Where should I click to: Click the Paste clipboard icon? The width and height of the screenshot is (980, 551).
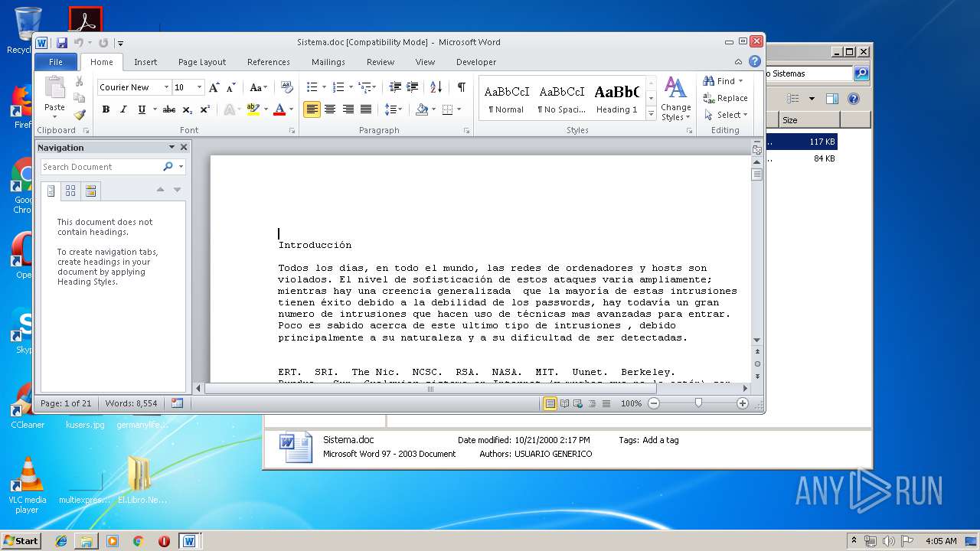click(54, 88)
